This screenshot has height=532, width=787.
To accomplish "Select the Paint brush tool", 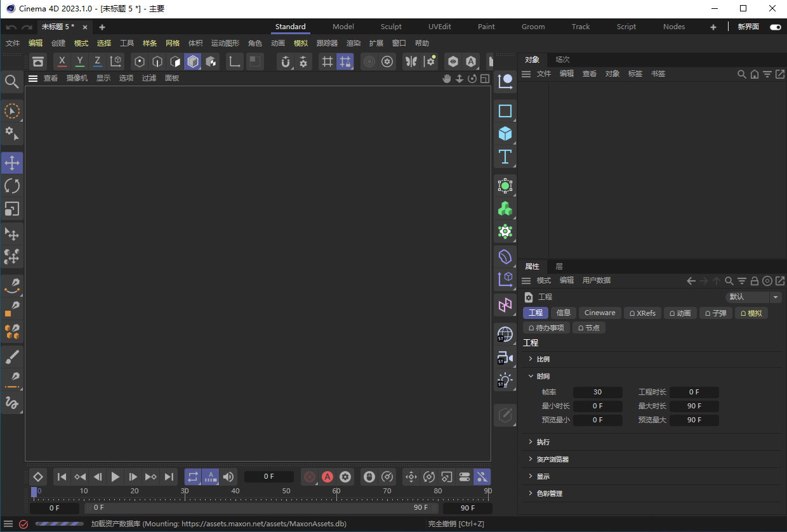I will [12, 357].
